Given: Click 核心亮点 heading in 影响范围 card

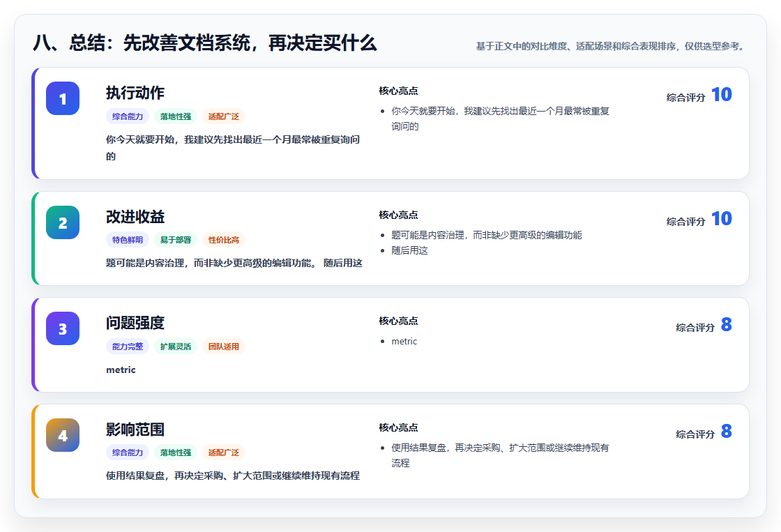Looking at the screenshot, I should (398, 427).
